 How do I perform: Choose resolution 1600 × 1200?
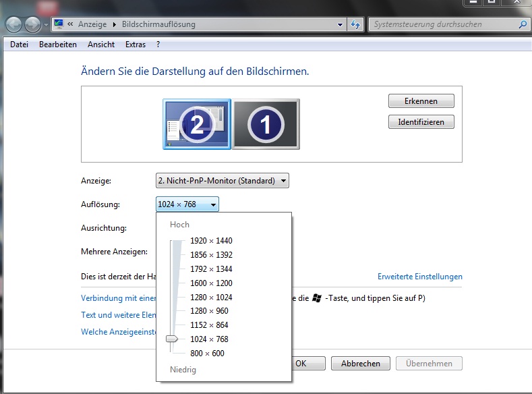click(211, 283)
